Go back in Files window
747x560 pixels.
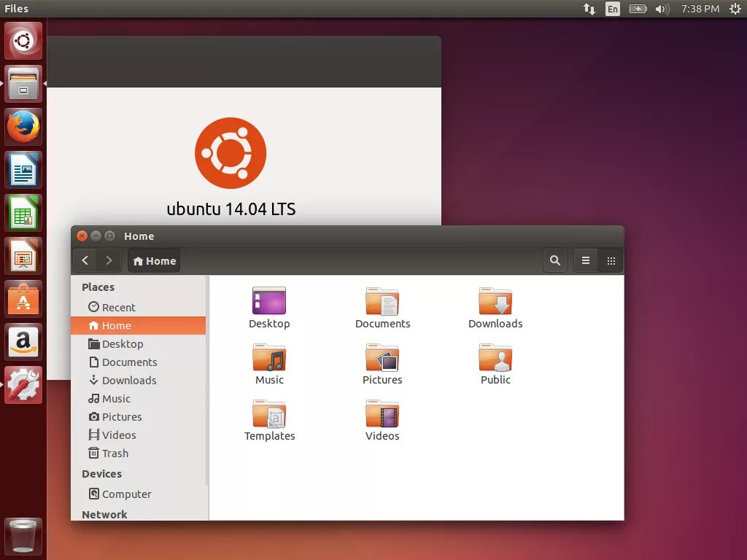[x=85, y=260]
